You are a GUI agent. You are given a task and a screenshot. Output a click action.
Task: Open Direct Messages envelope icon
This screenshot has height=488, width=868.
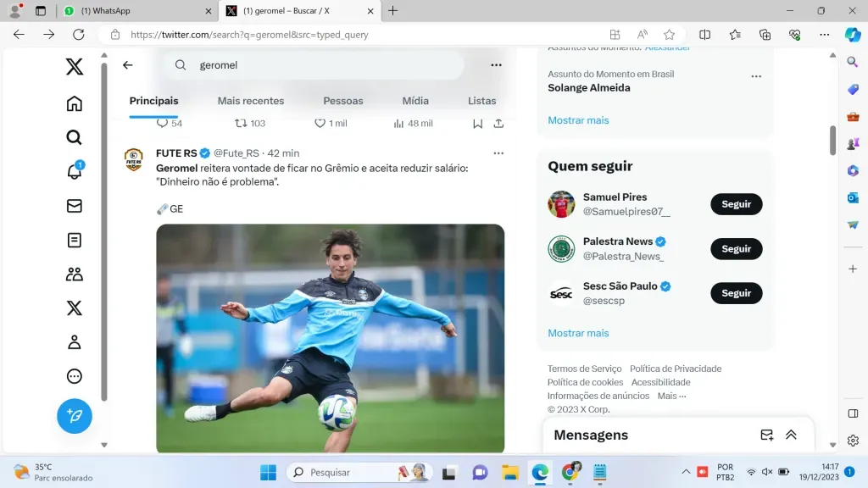click(x=75, y=206)
